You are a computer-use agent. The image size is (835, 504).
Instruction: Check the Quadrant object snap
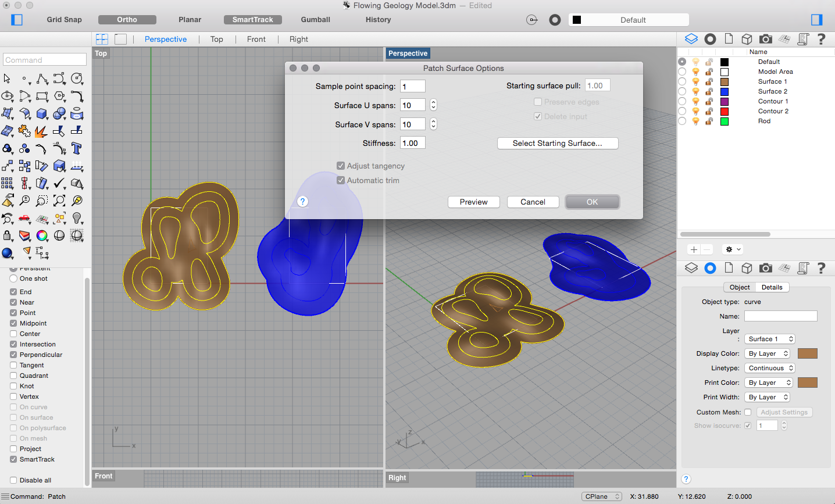(x=13, y=376)
